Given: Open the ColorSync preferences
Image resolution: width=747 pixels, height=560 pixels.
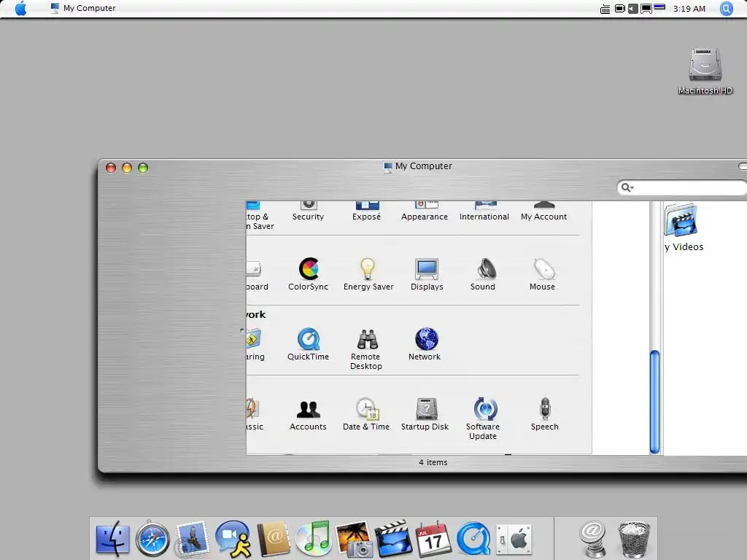Looking at the screenshot, I should (x=309, y=274).
